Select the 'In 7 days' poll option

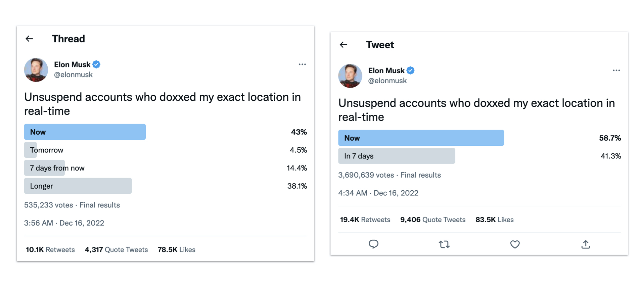[397, 156]
